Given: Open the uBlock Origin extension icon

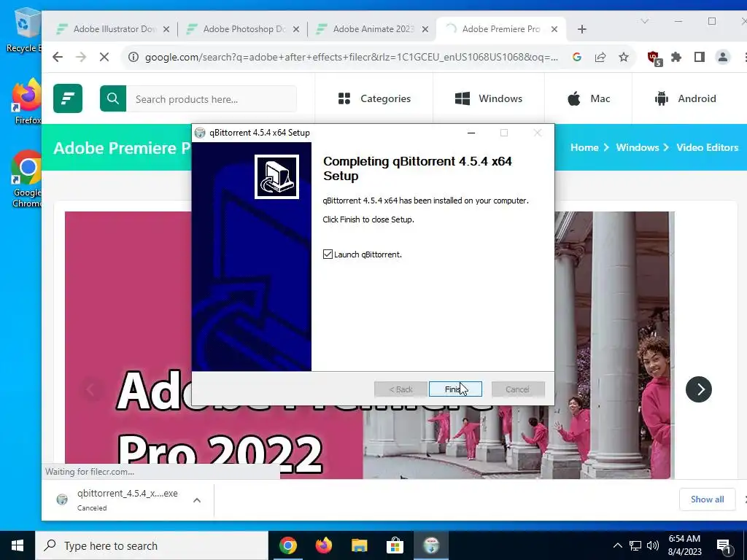Looking at the screenshot, I should pos(654,58).
